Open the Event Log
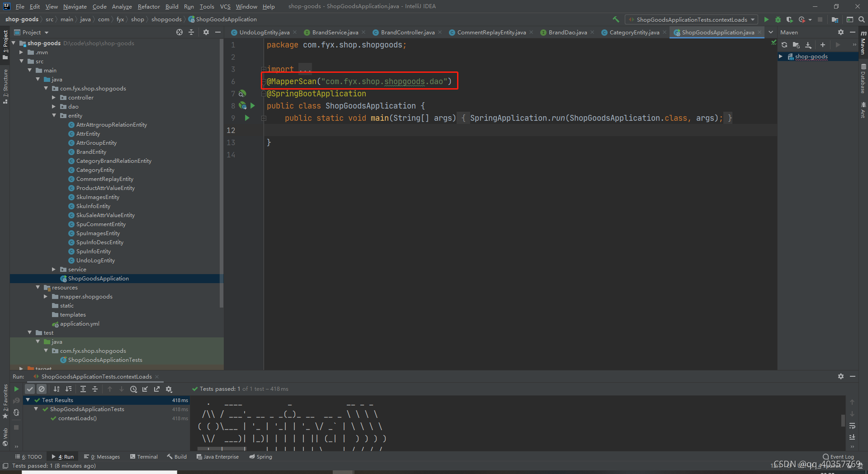Image resolution: width=868 pixels, height=474 pixels. point(838,457)
